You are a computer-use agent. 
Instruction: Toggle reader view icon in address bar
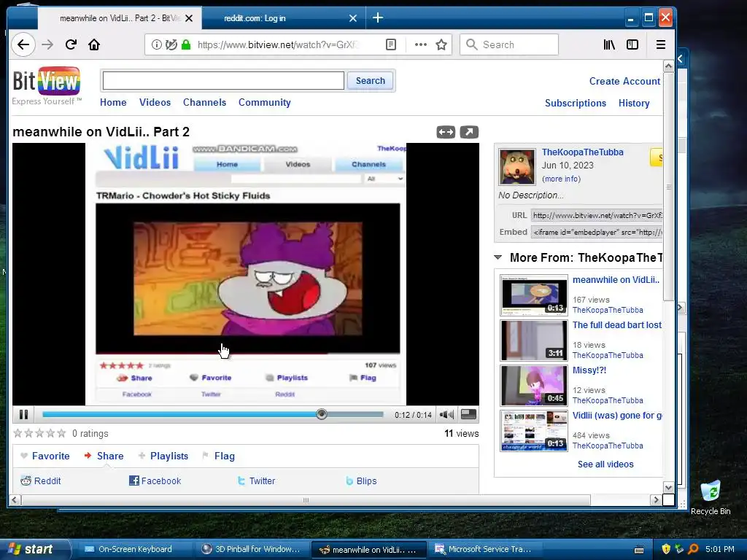click(x=391, y=44)
